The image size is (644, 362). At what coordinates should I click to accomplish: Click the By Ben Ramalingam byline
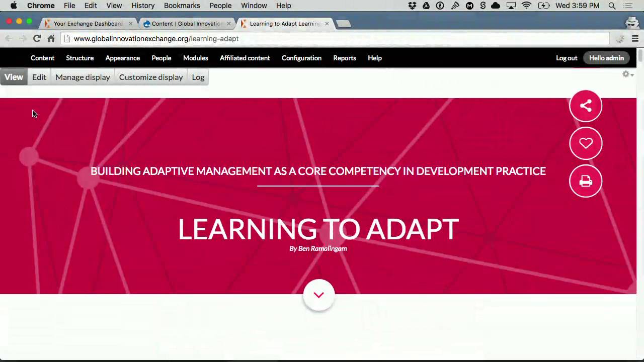318,248
